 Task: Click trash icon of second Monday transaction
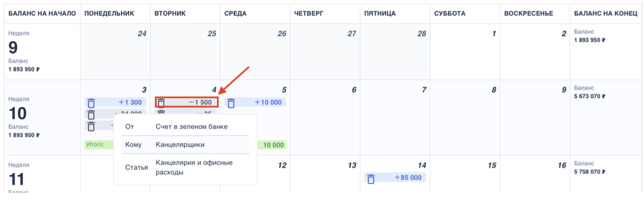pos(91,114)
